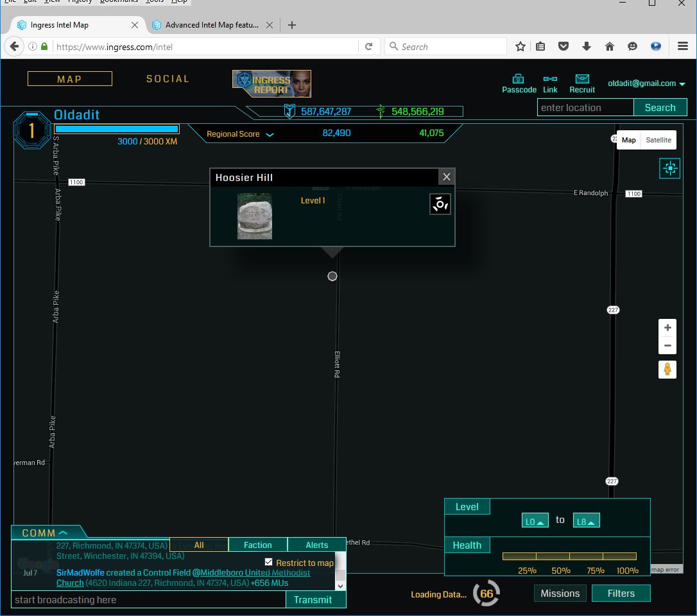Open the L8 maximum level dropdown

(x=586, y=521)
